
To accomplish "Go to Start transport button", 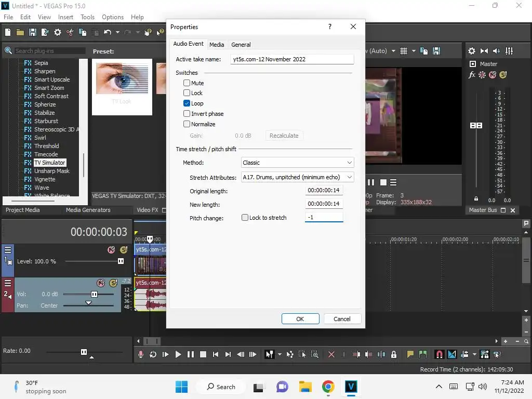I will [x=216, y=354].
